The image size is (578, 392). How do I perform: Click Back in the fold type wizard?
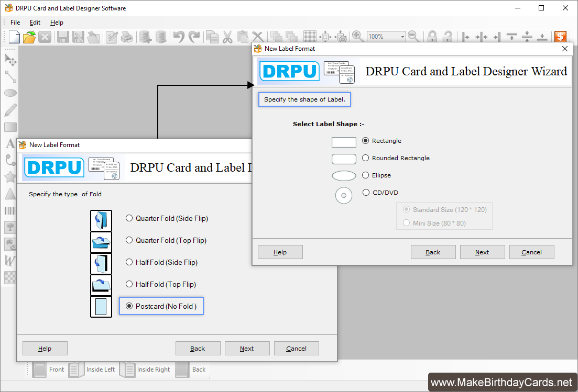(198, 349)
